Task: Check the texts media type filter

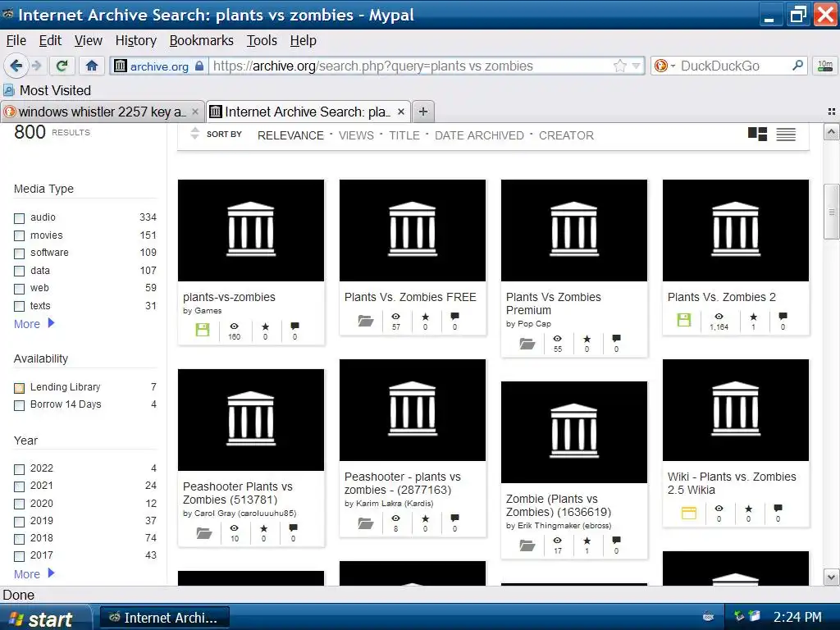Action: [x=20, y=307]
